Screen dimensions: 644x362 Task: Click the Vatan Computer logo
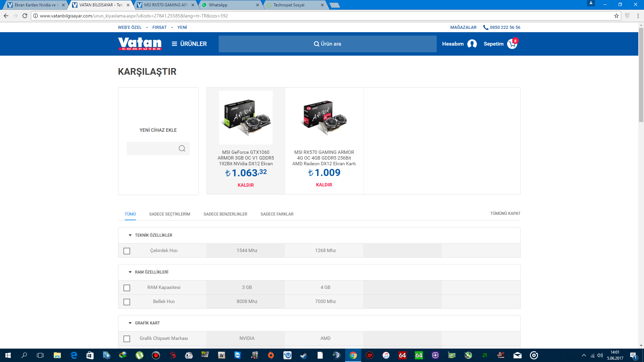[x=140, y=44]
